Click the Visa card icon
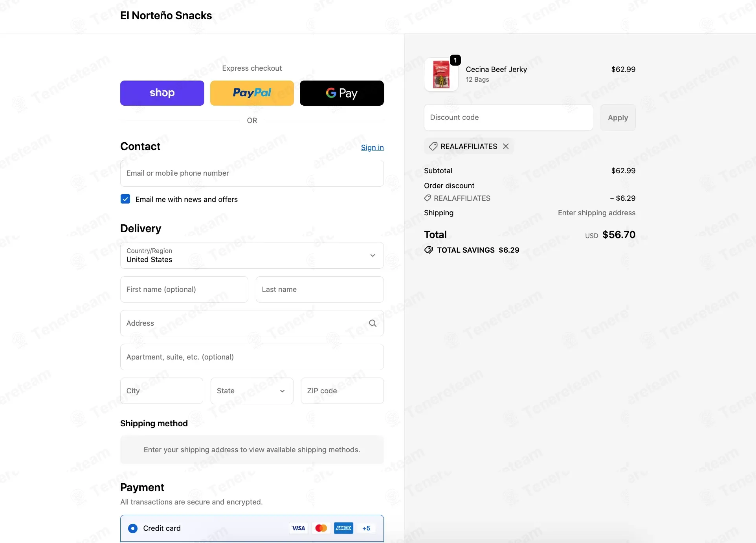This screenshot has width=756, height=543. 299,528
